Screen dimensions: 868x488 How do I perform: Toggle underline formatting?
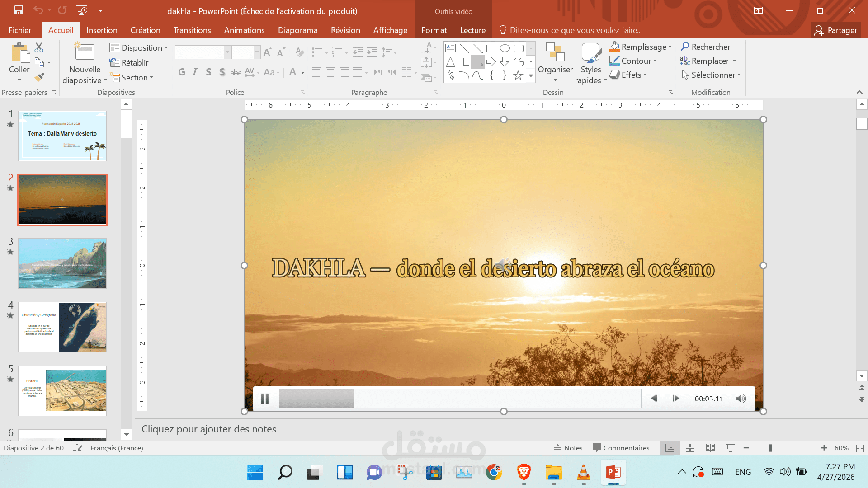pyautogui.click(x=208, y=72)
